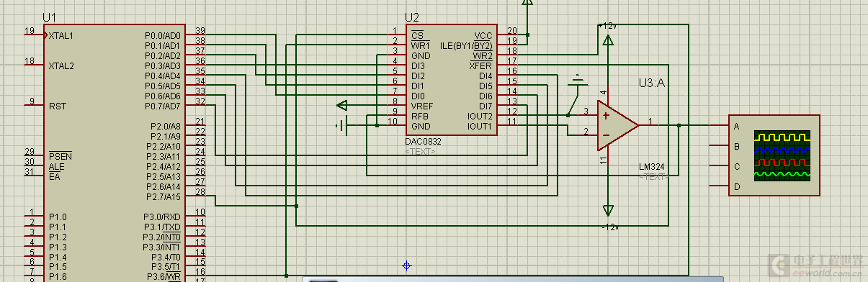Click the junction dot at op-amp output

[x=679, y=125]
